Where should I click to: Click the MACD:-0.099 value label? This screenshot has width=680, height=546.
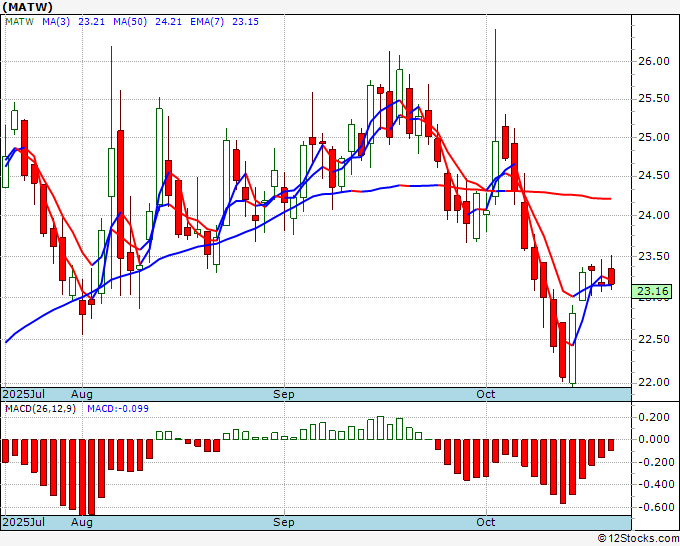click(x=118, y=409)
